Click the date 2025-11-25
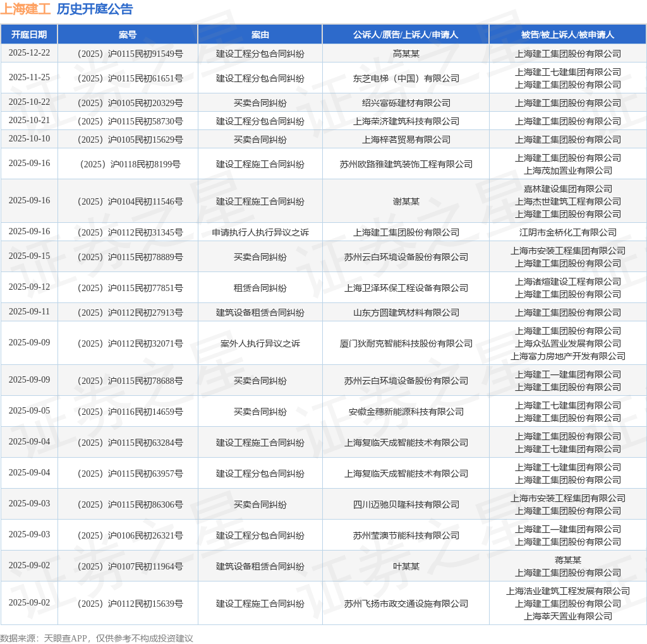The height and width of the screenshot is (644, 647). click(x=29, y=78)
